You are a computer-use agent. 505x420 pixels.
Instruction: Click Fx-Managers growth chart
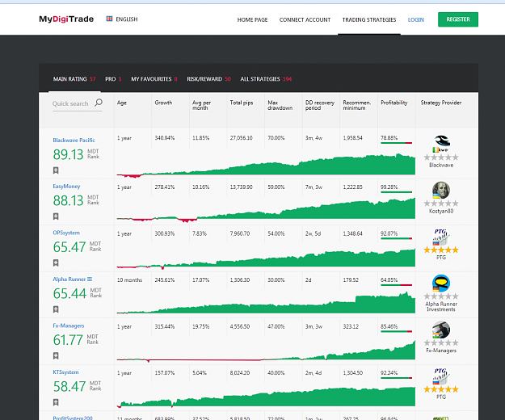coord(266,351)
